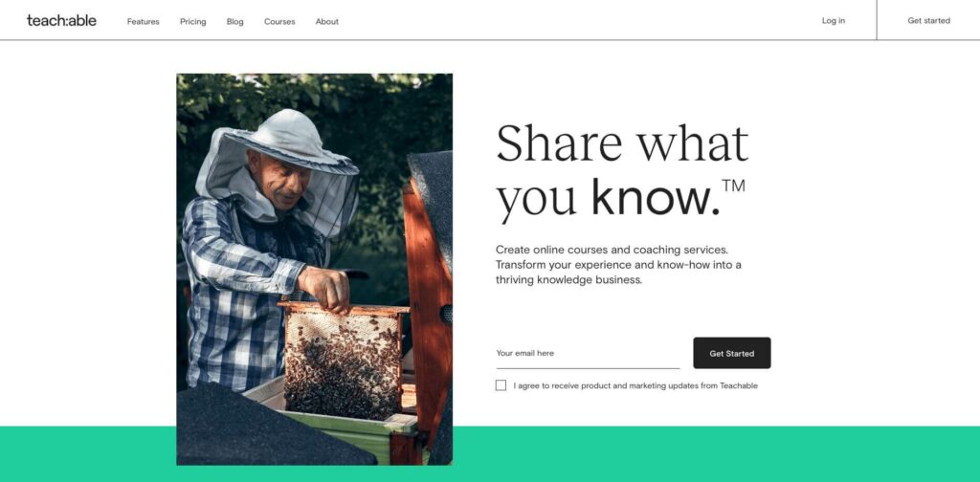The image size is (980, 482).
Task: Go to the Pricing page
Action: tap(192, 21)
